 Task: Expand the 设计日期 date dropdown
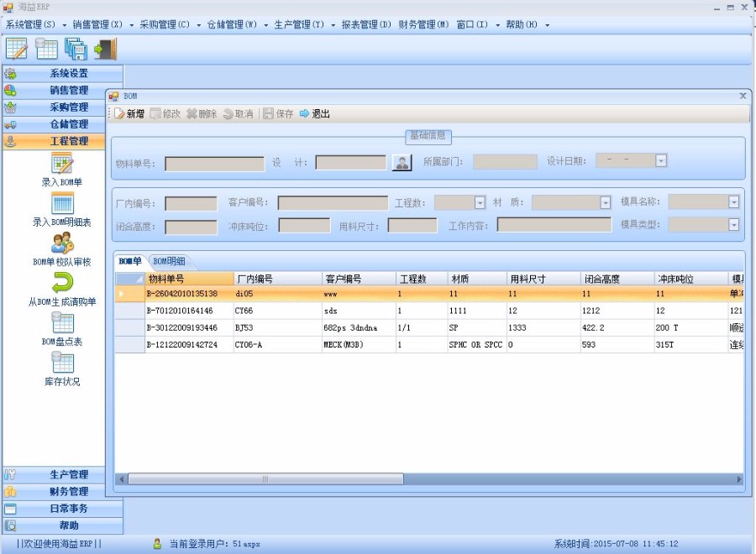point(661,161)
